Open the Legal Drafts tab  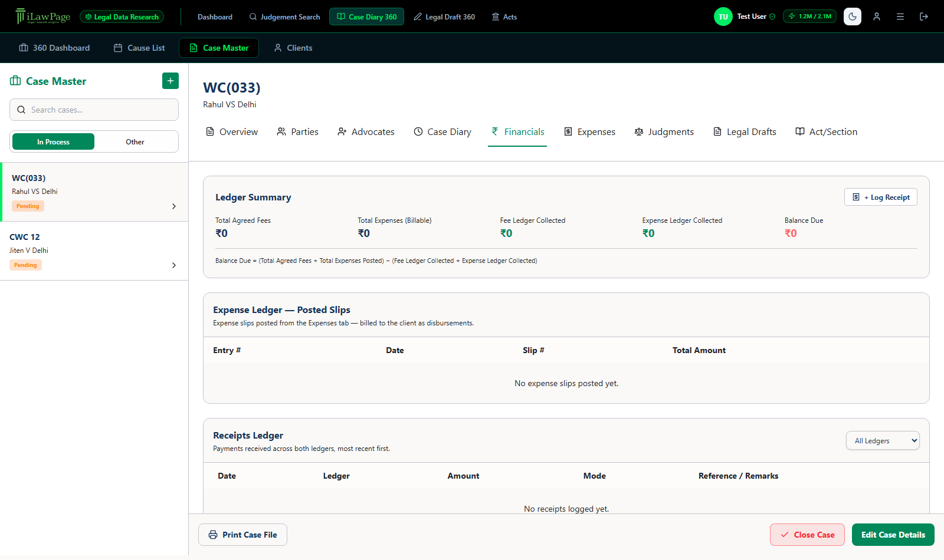click(x=745, y=132)
